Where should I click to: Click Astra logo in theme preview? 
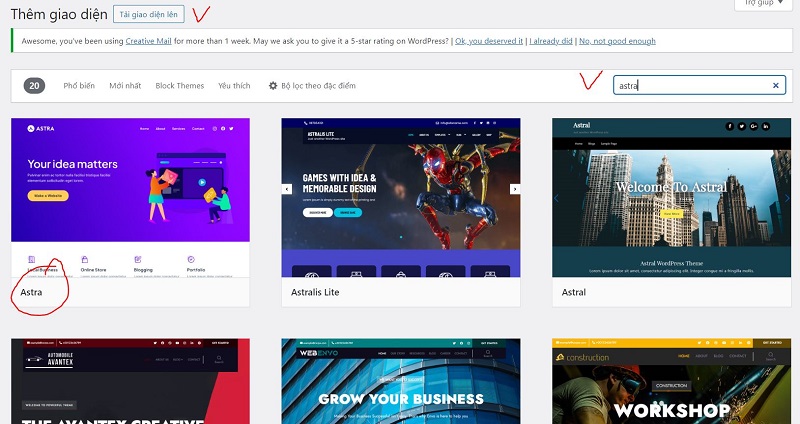(41, 129)
